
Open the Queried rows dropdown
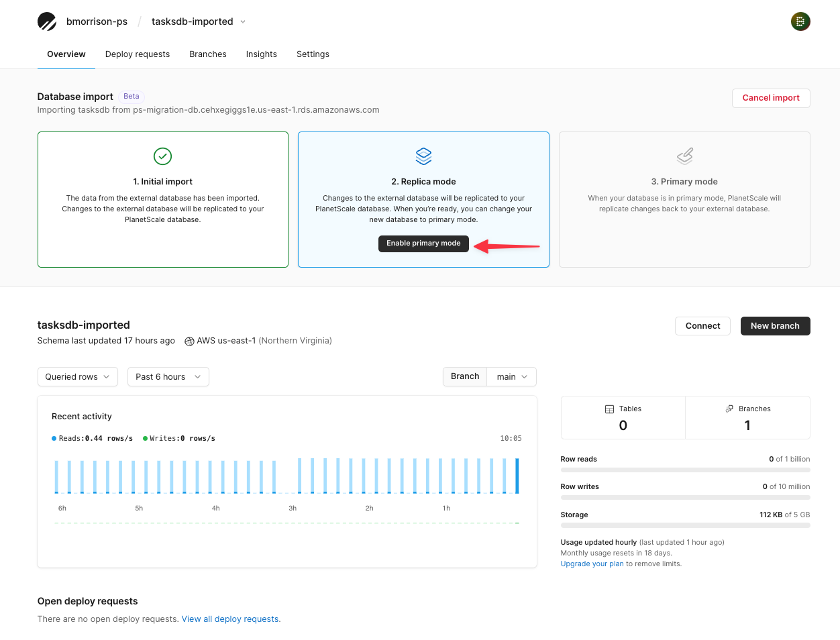pyautogui.click(x=78, y=377)
